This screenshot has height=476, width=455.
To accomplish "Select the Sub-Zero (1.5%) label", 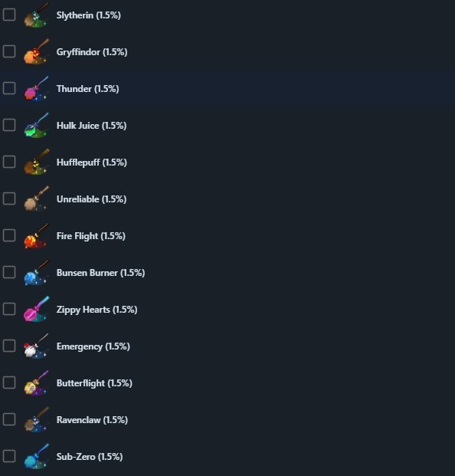I will point(90,457).
